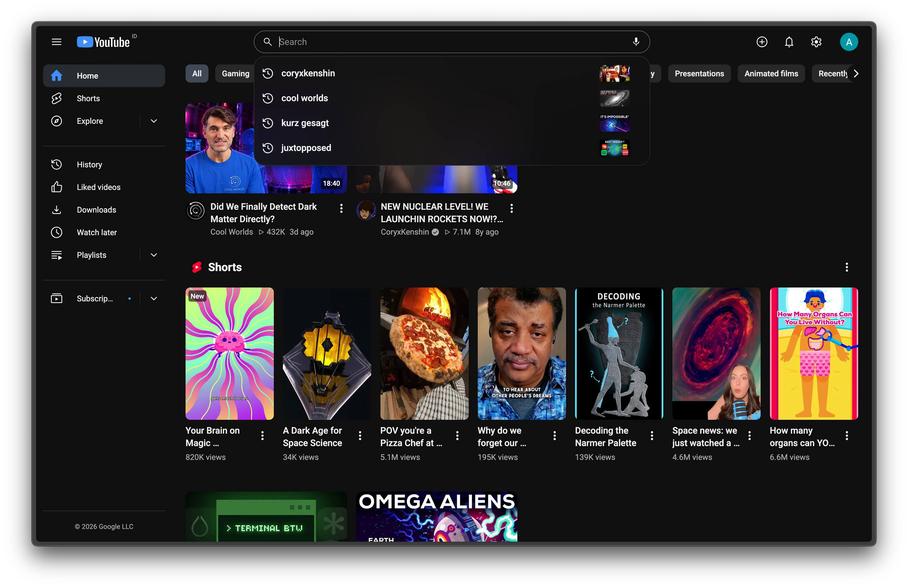
Task: Open options for How many organs short
Action: 847,435
